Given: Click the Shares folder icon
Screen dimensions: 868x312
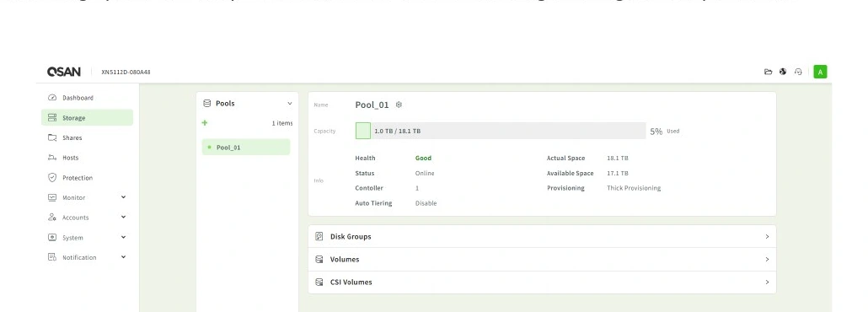Looking at the screenshot, I should pos(52,137).
